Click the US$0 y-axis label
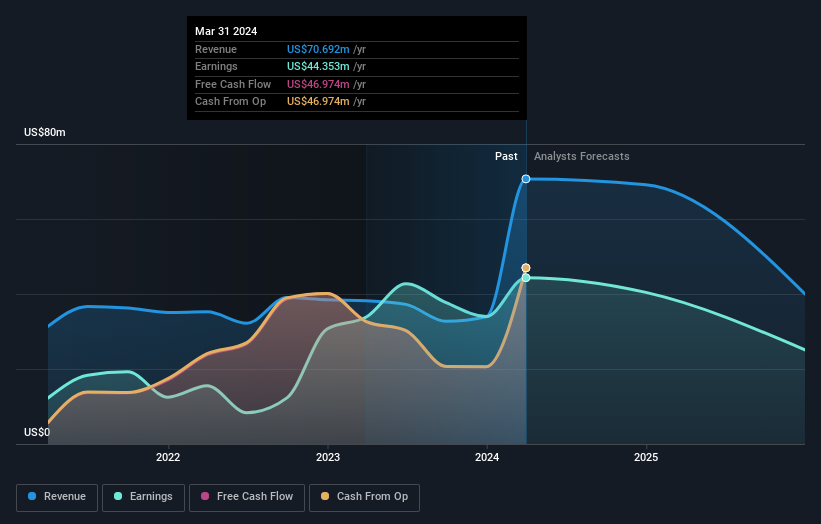821x524 pixels. click(x=37, y=432)
